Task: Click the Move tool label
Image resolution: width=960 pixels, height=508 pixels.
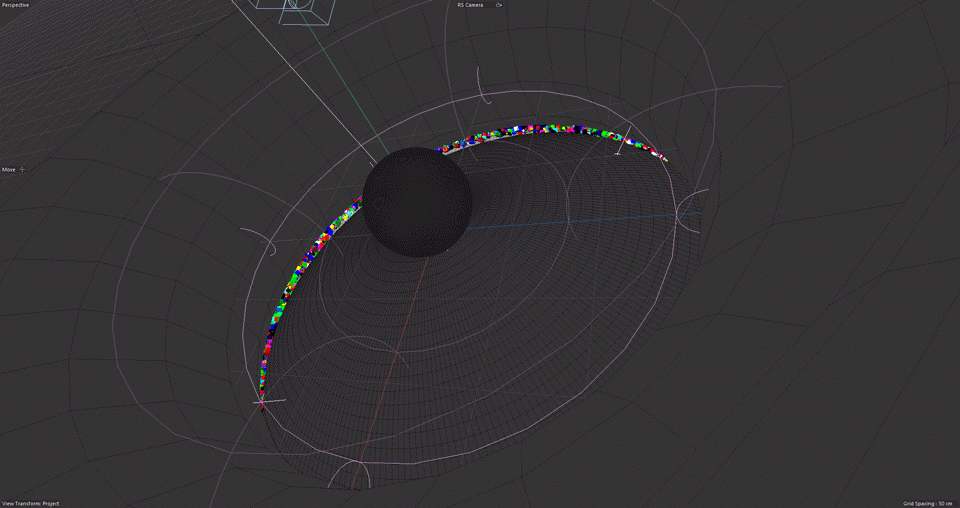Action: click(9, 170)
